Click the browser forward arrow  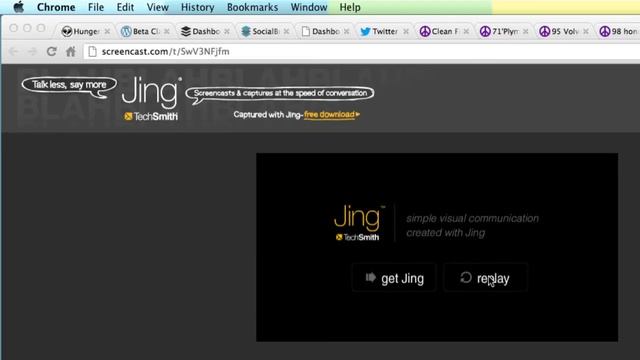32,51
